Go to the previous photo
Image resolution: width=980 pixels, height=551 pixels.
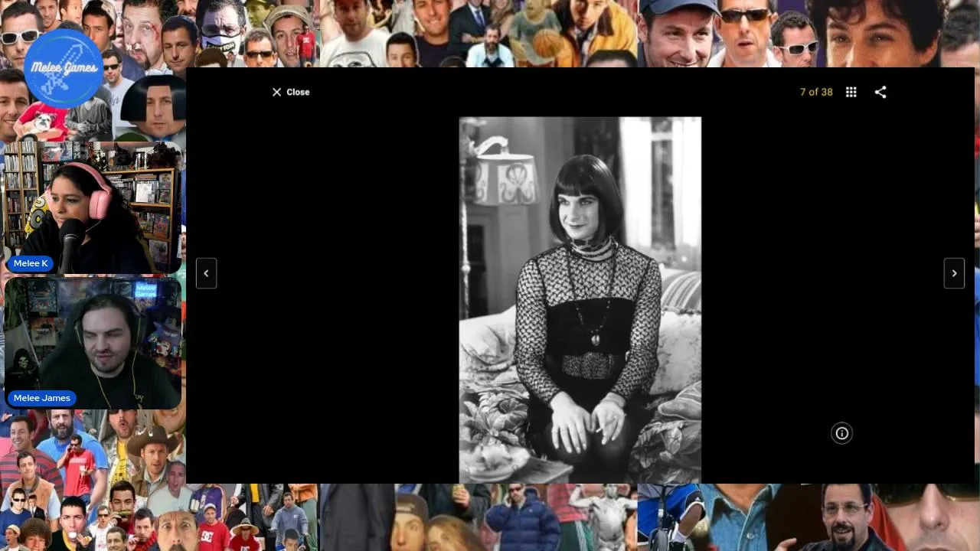click(x=206, y=273)
